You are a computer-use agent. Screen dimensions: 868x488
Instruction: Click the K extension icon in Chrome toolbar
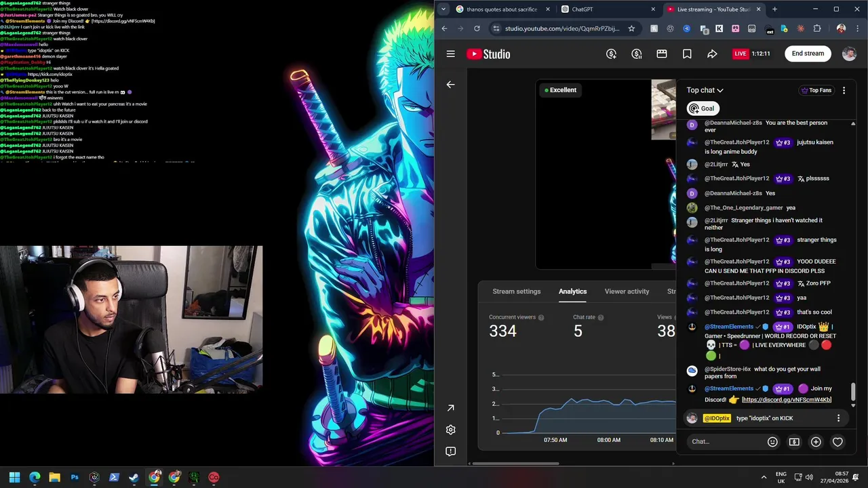tap(719, 28)
